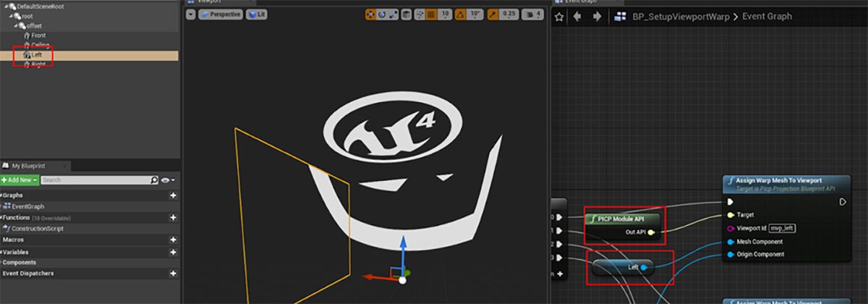Collapse the root tree node arrow
This screenshot has height=304, width=868.
click(x=10, y=15)
